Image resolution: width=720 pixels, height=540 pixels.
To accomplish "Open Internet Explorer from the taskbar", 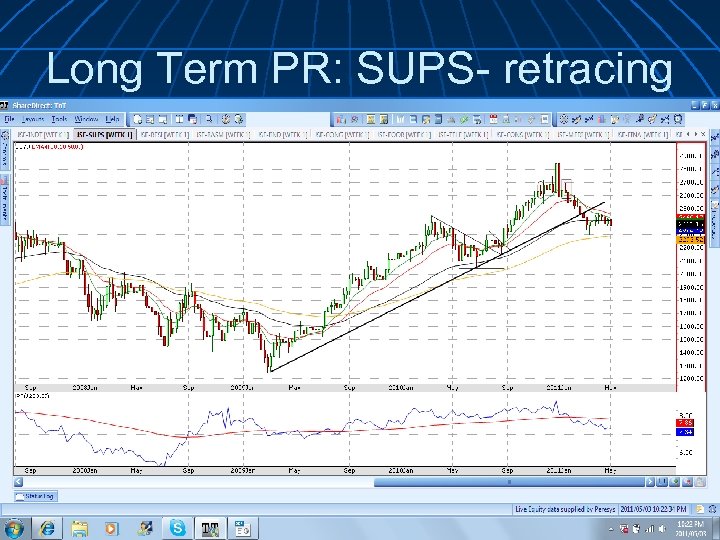I will click(x=47, y=529).
